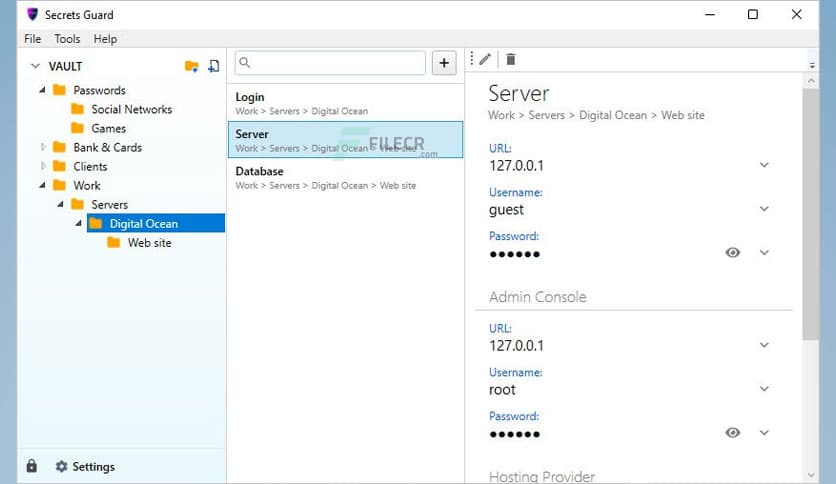Click the Settings gear icon

tap(61, 466)
